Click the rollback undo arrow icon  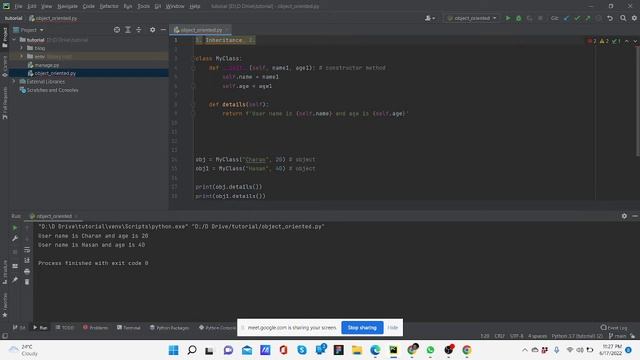coord(610,18)
